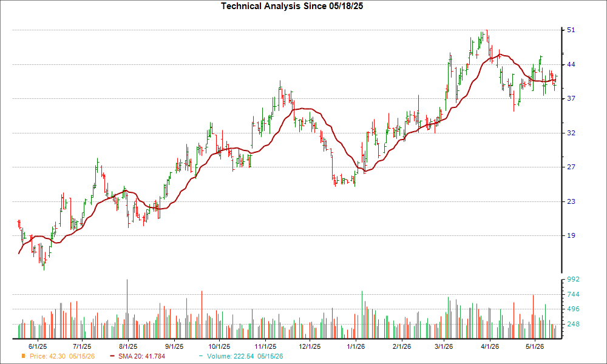Image resolution: width=607 pixels, height=364 pixels.
Task: Click the volume axis label 248
Action: pyautogui.click(x=574, y=324)
